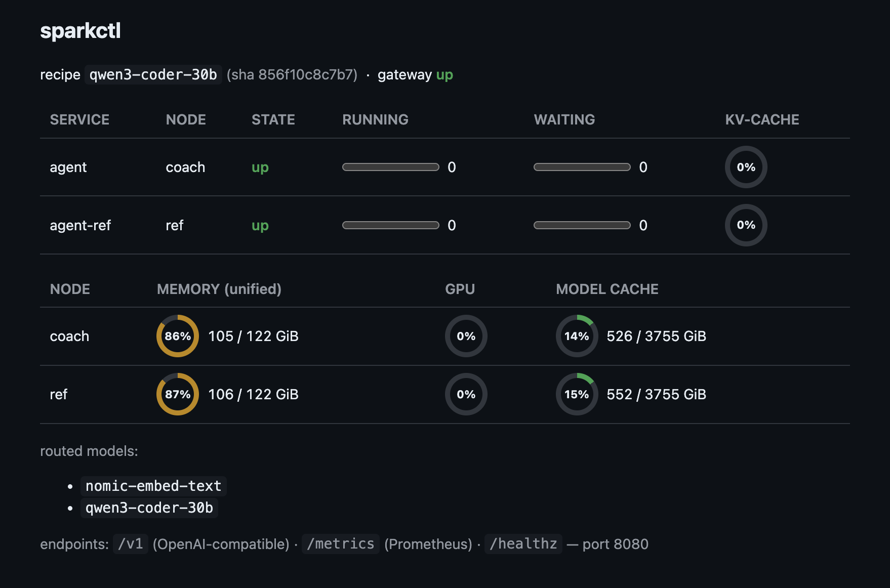Click (Prometheus) label
Viewport: 890px width, 588px height.
(x=428, y=544)
